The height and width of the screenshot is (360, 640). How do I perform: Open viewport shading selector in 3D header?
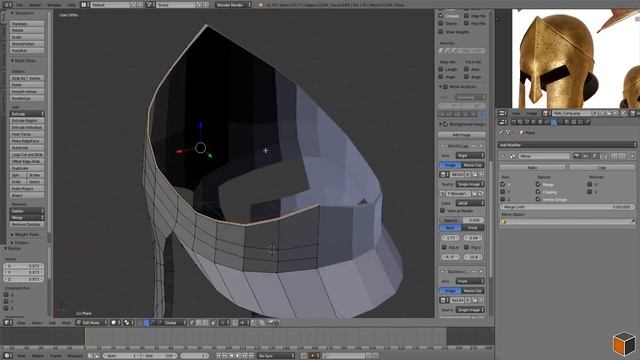pyautogui.click(x=115, y=322)
